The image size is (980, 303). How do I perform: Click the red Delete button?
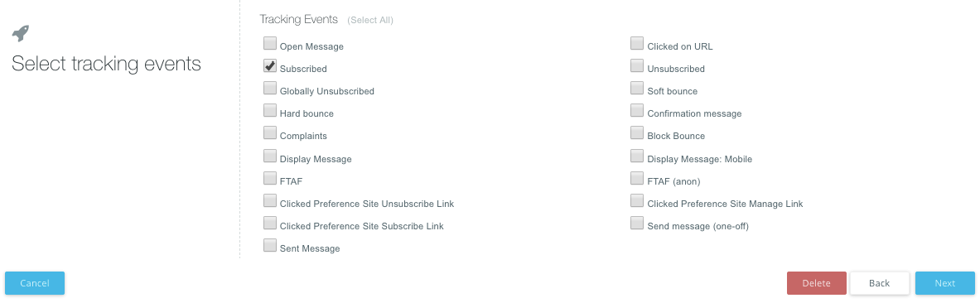tap(816, 283)
